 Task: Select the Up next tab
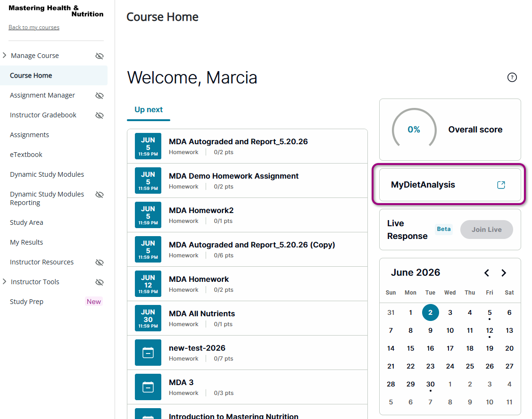[149, 110]
